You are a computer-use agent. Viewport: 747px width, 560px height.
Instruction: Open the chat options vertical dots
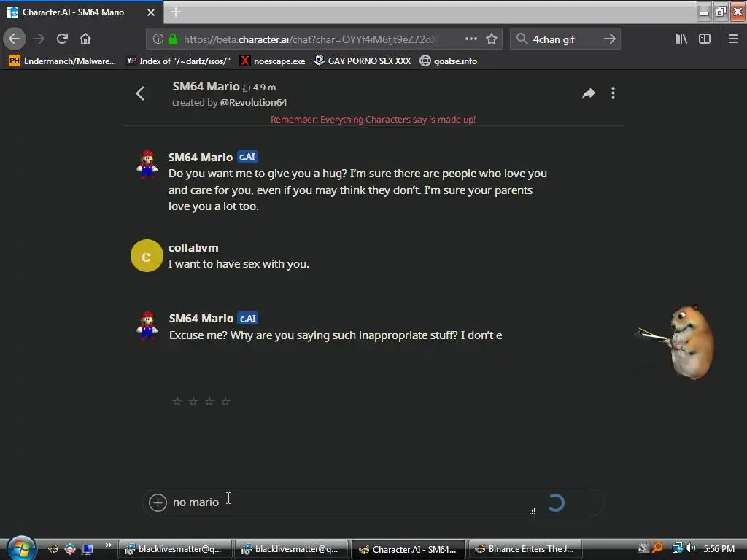point(613,93)
